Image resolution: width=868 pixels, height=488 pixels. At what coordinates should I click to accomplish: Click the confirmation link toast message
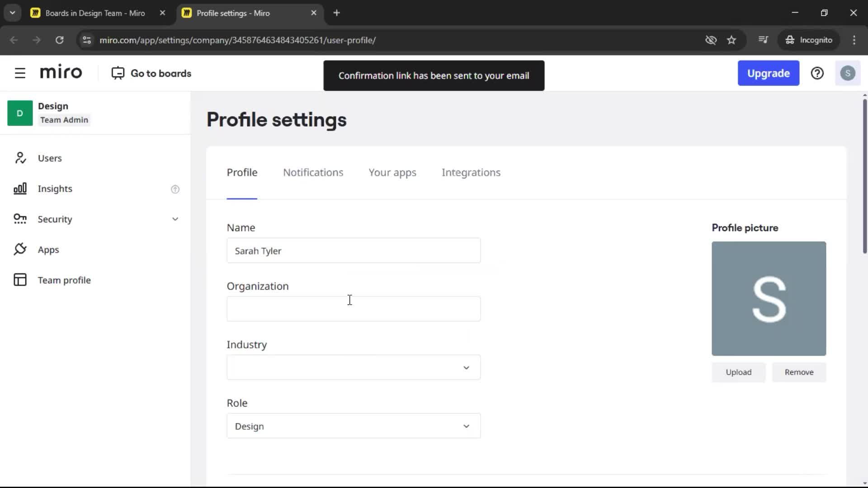(434, 75)
